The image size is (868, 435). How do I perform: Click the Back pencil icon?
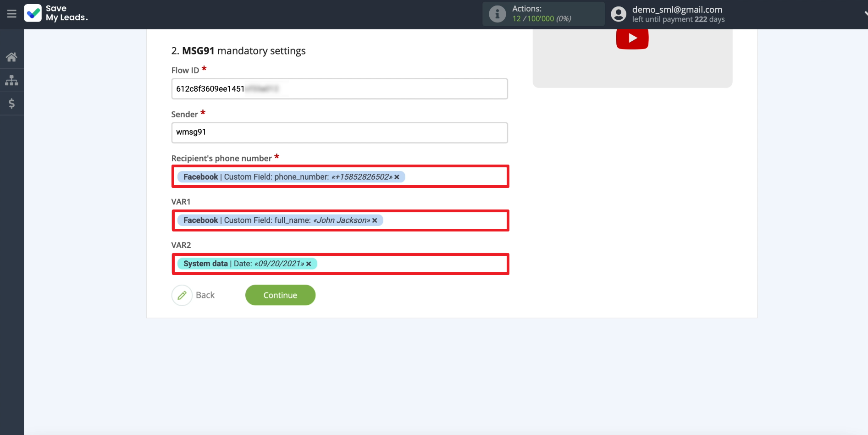tap(182, 295)
